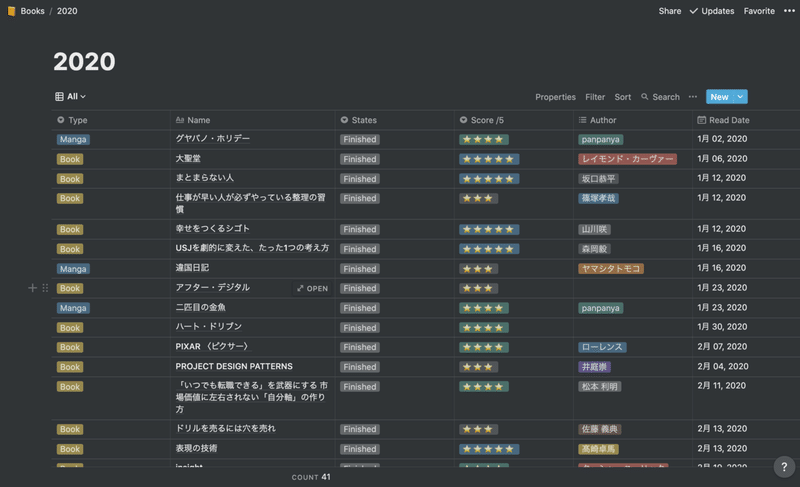Open the Filter menu
800x487 pixels.
click(595, 97)
